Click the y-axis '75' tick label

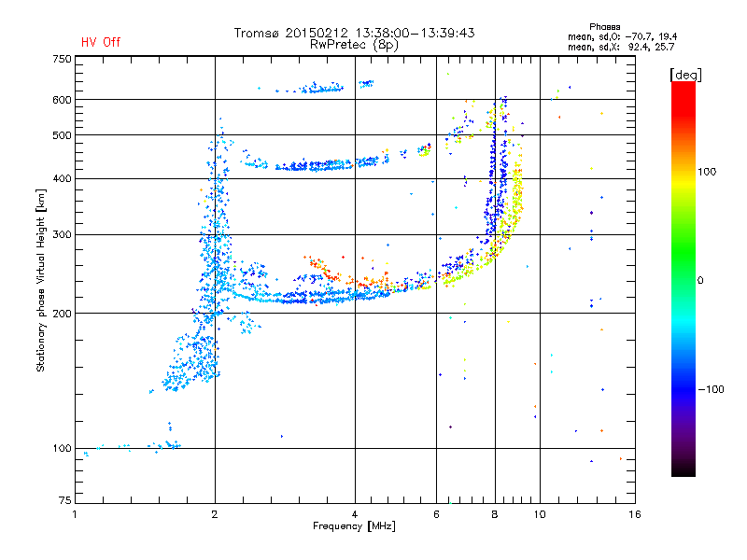(x=65, y=500)
